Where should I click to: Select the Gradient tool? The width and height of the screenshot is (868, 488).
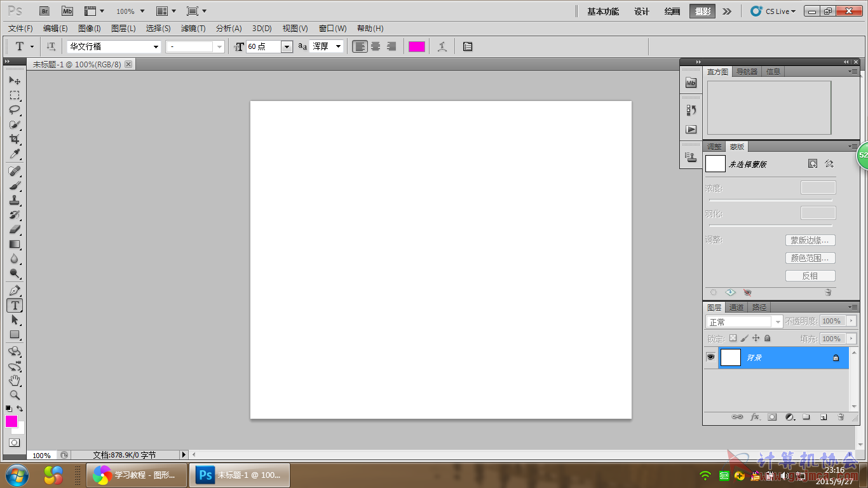coord(15,244)
